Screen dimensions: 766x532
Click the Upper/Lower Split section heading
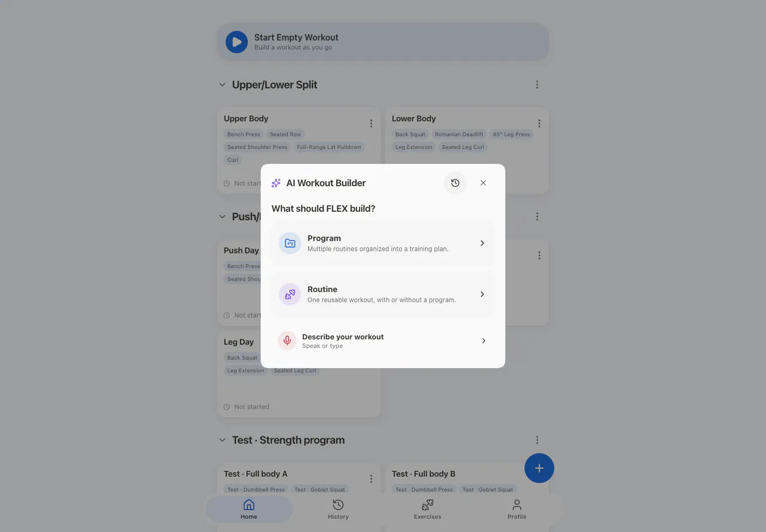pos(275,85)
